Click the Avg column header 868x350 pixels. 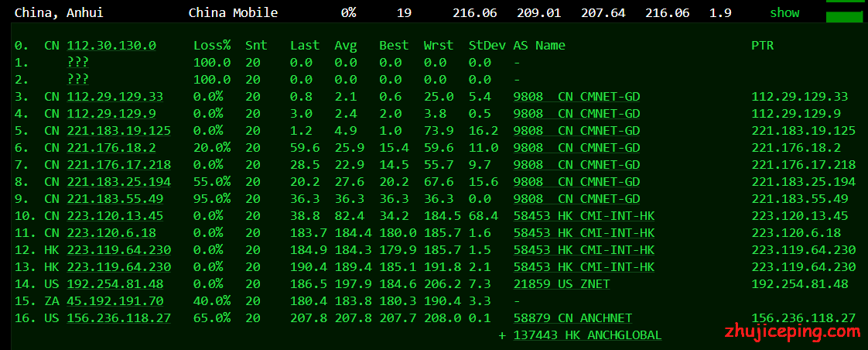pyautogui.click(x=346, y=46)
